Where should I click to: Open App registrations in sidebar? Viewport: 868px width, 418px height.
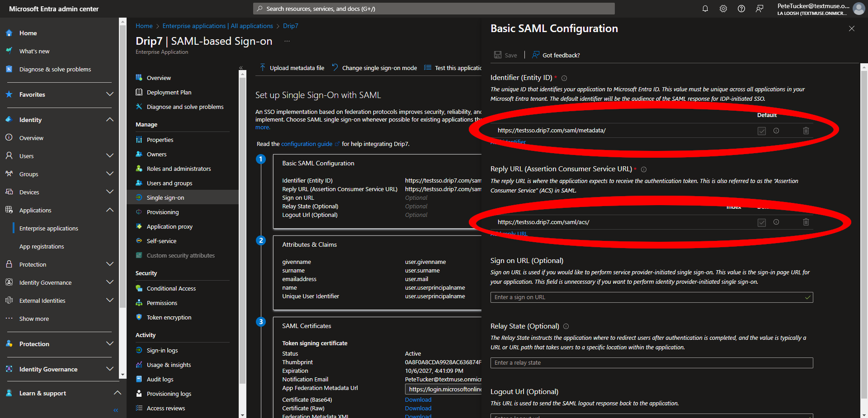click(x=42, y=247)
